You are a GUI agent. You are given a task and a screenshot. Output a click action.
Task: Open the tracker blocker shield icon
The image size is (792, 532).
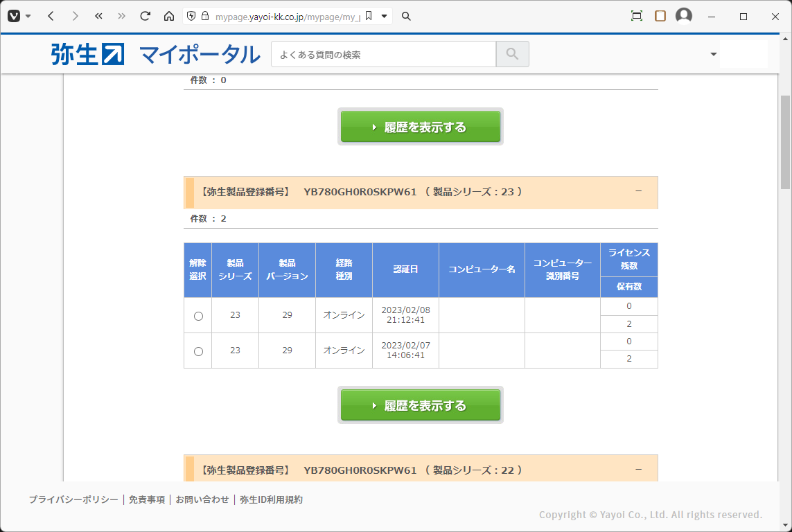pyautogui.click(x=191, y=16)
